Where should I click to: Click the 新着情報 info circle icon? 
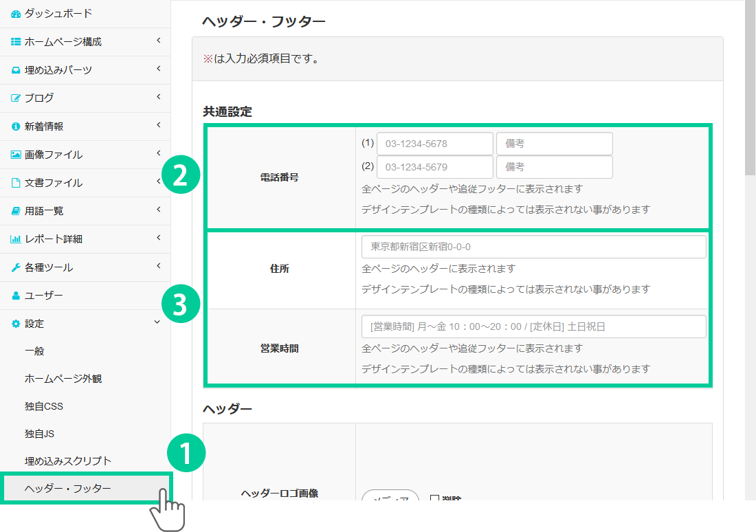16,126
